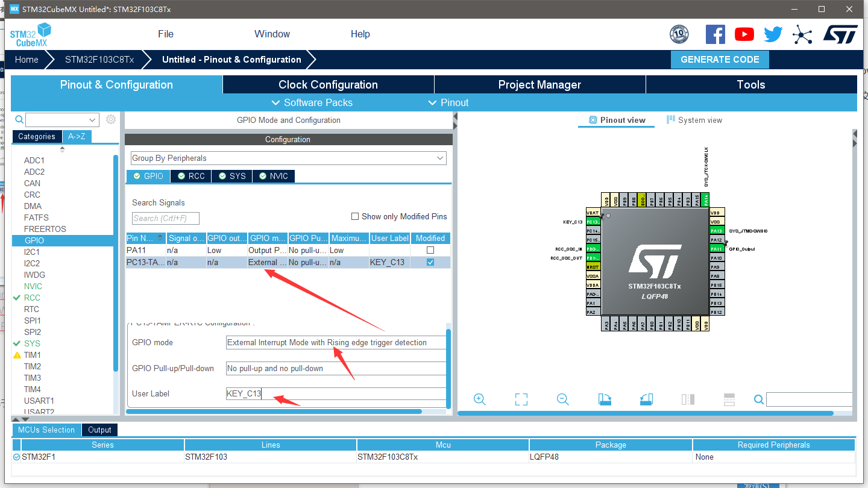Select the NVIC configuration tab
868x488 pixels.
pyautogui.click(x=274, y=176)
